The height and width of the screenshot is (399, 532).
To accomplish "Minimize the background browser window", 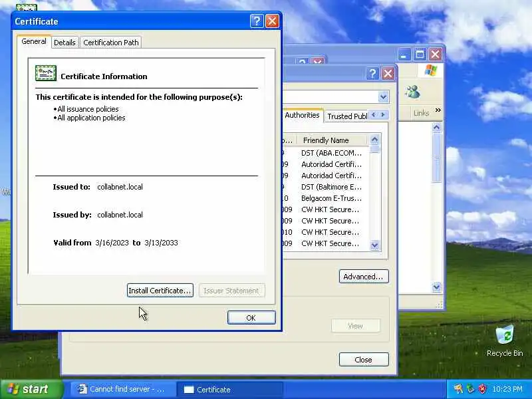I will 404,55.
